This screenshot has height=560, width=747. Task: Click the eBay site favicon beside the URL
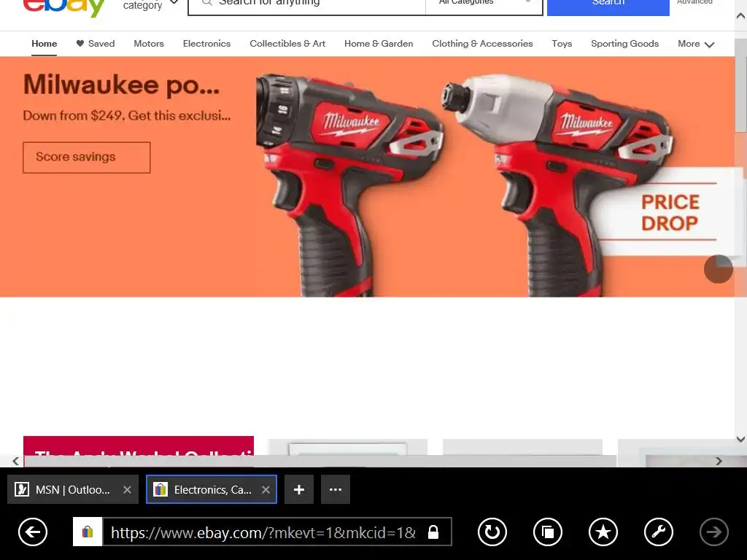pos(88,532)
